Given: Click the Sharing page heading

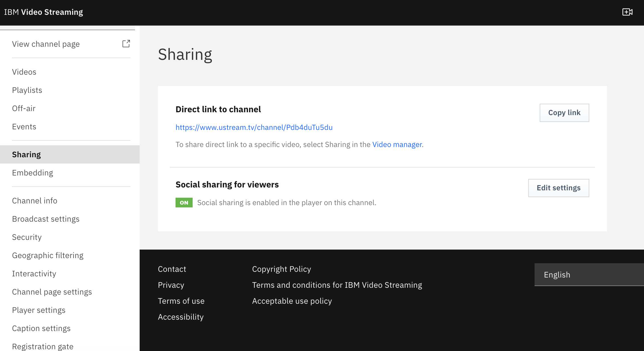Looking at the screenshot, I should pyautogui.click(x=185, y=54).
